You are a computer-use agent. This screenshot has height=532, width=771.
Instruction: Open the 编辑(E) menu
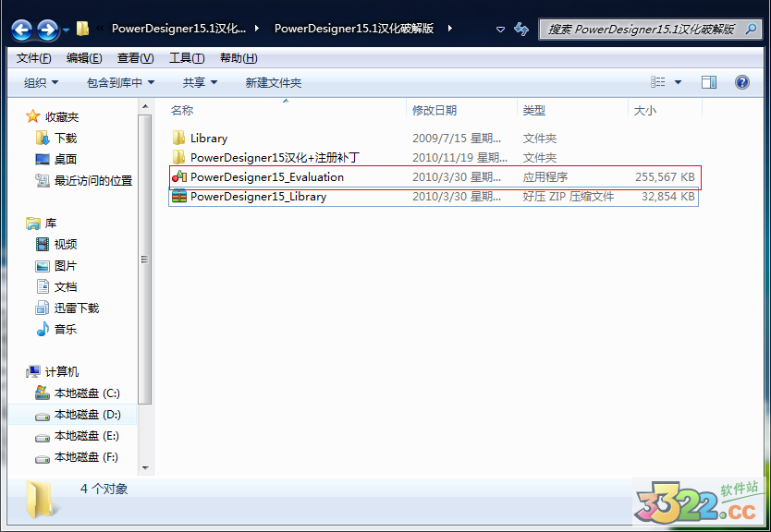coord(84,58)
